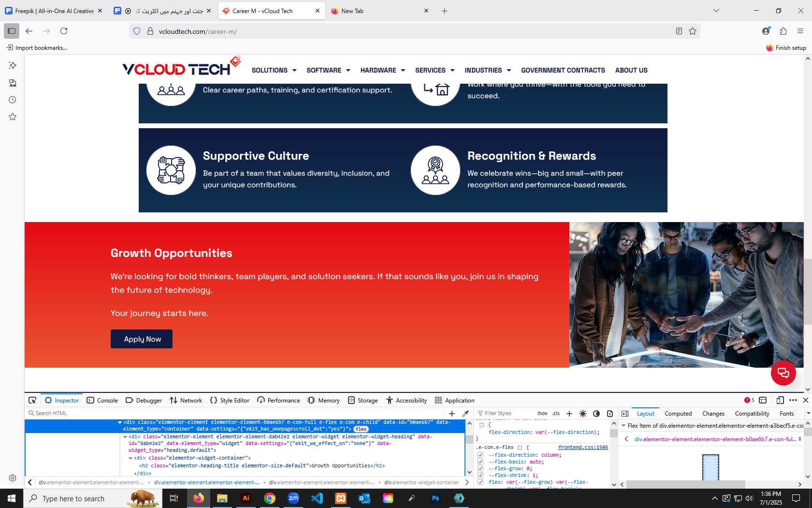Open the Accessibility tab

click(x=406, y=400)
